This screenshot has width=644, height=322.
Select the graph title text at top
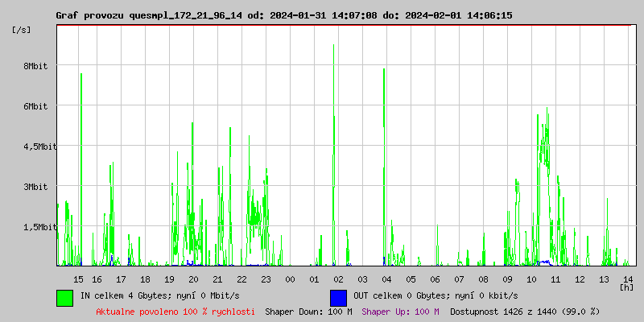click(x=283, y=15)
